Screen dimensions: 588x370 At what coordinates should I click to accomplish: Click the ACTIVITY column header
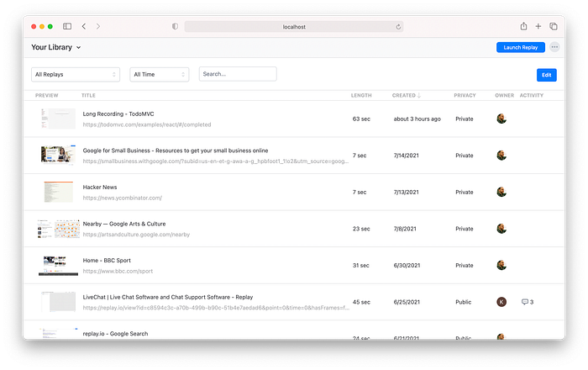pyautogui.click(x=532, y=95)
